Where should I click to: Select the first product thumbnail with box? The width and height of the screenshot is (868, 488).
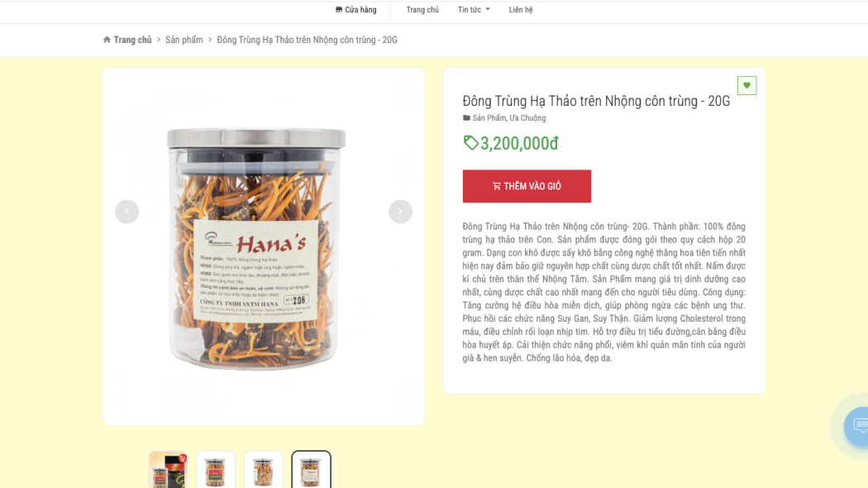click(x=168, y=470)
